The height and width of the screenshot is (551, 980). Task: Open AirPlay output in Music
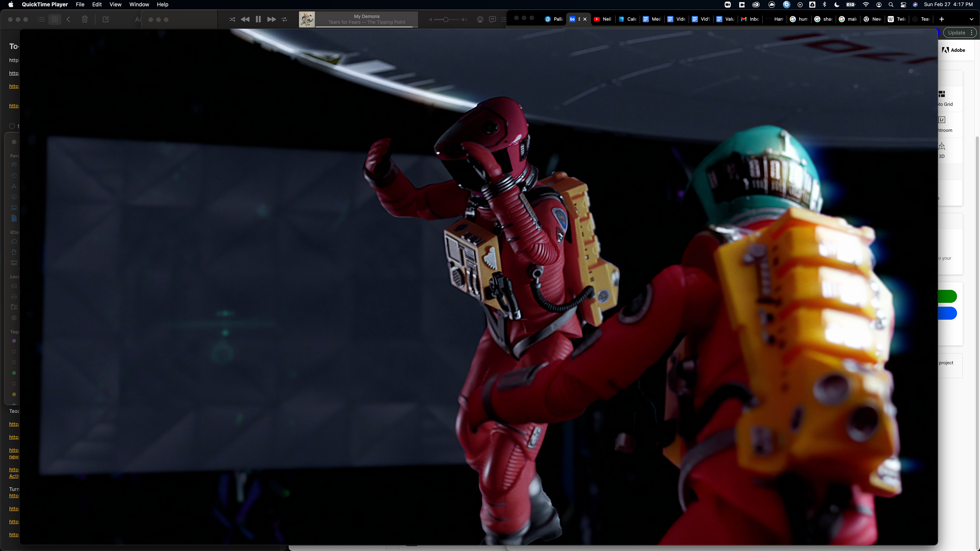[x=480, y=19]
